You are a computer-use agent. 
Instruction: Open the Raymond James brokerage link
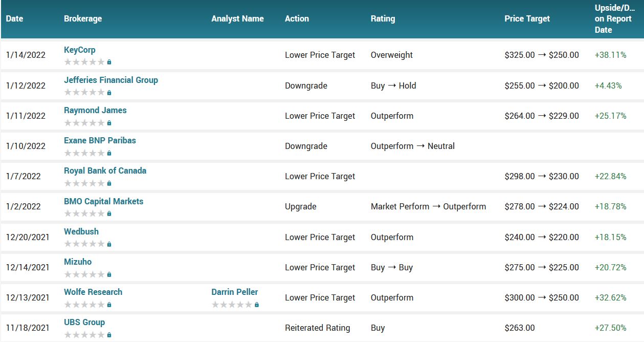tap(95, 110)
